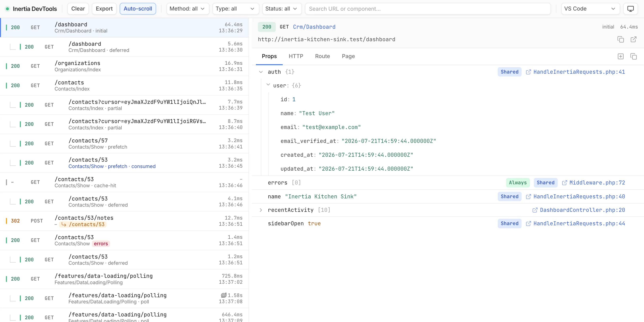Open the HandleInertiaRequests.php:40 source link
The width and height of the screenshot is (644, 322).
point(579,197)
